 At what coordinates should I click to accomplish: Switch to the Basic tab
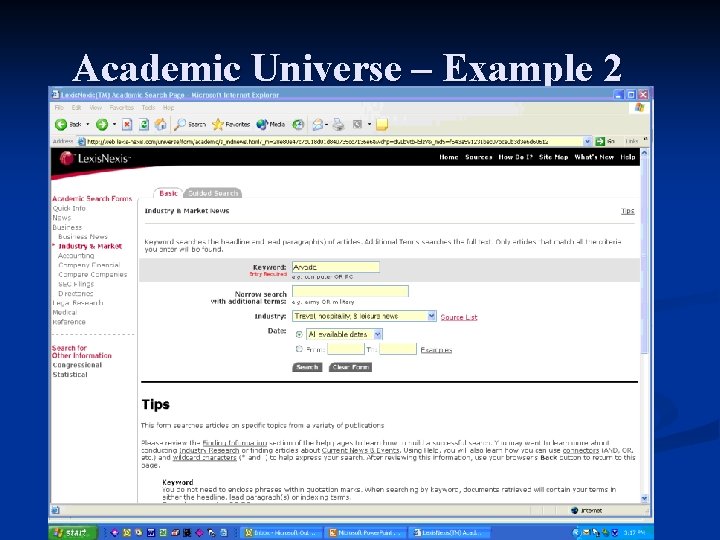pyautogui.click(x=168, y=193)
